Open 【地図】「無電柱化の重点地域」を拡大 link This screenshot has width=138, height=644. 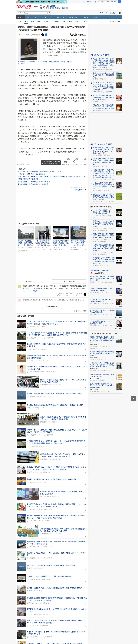[57, 62]
